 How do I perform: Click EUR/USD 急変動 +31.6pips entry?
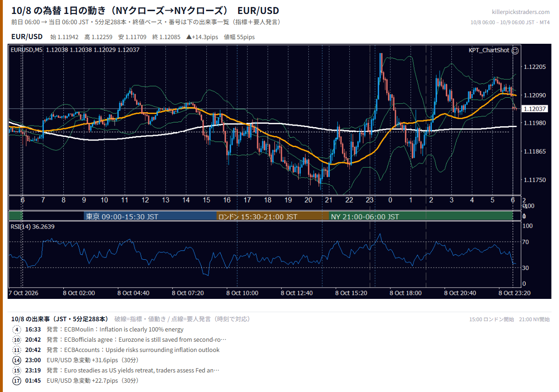pos(93,360)
